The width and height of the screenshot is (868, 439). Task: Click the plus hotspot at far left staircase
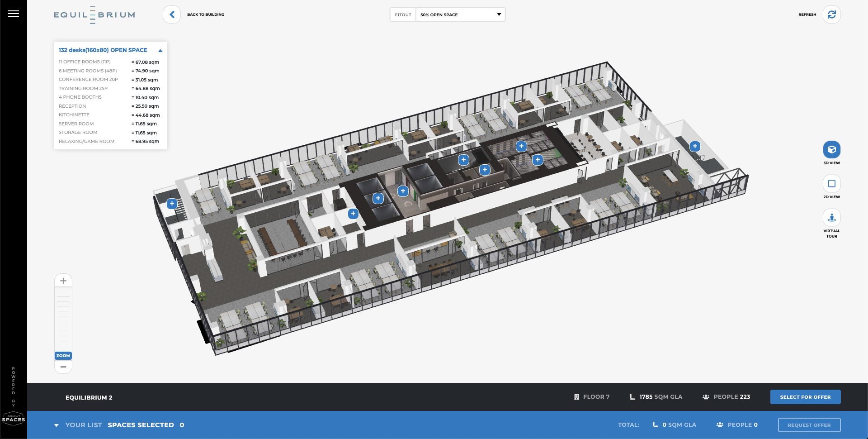point(172,204)
